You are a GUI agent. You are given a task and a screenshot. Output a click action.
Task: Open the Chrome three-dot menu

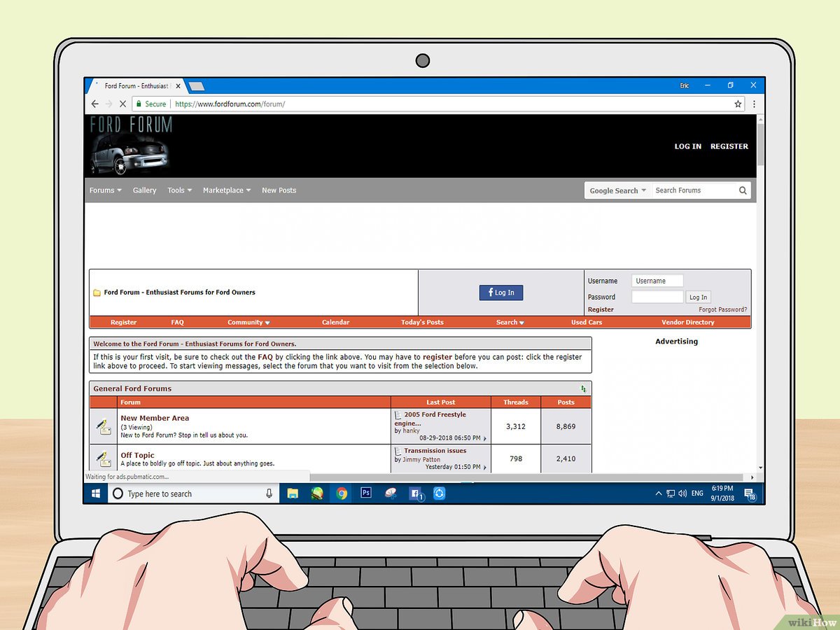tap(754, 104)
